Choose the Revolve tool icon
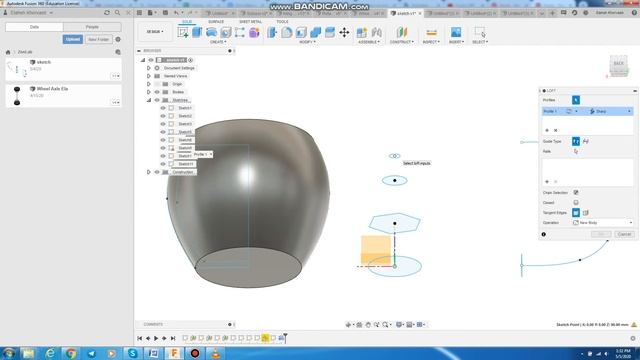 point(211,32)
